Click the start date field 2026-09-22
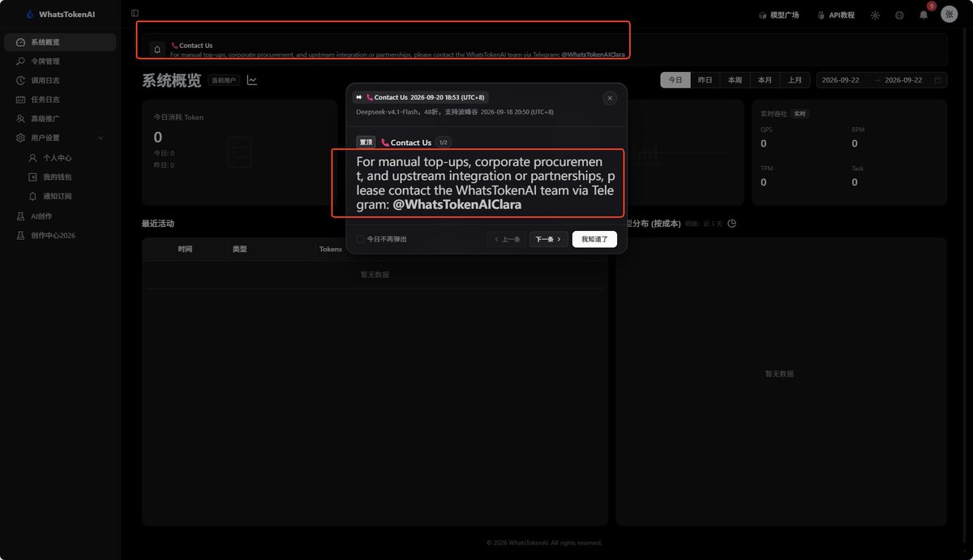Screen dimensions: 973x560 (842, 80)
